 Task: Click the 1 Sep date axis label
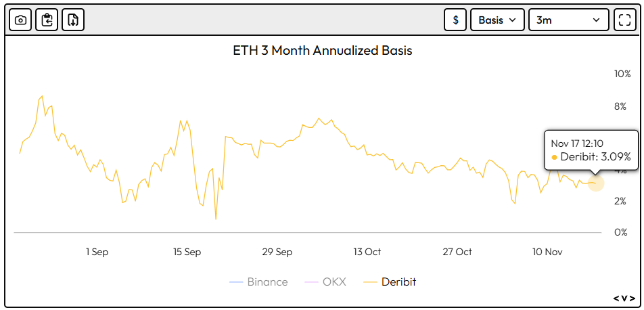(x=97, y=252)
